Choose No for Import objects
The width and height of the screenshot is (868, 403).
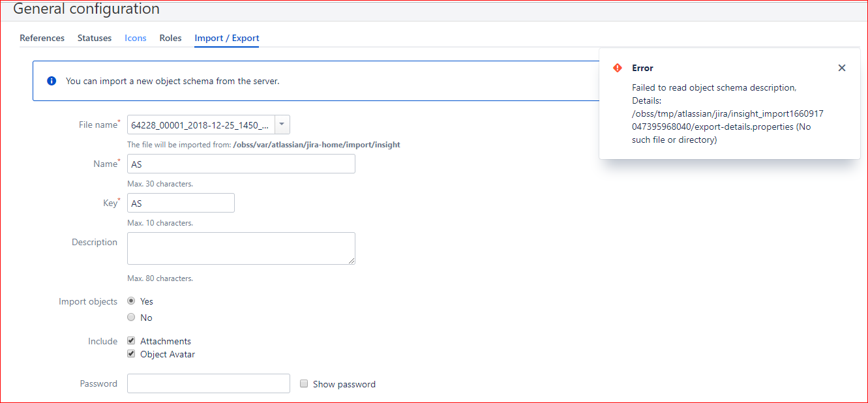pos(131,318)
